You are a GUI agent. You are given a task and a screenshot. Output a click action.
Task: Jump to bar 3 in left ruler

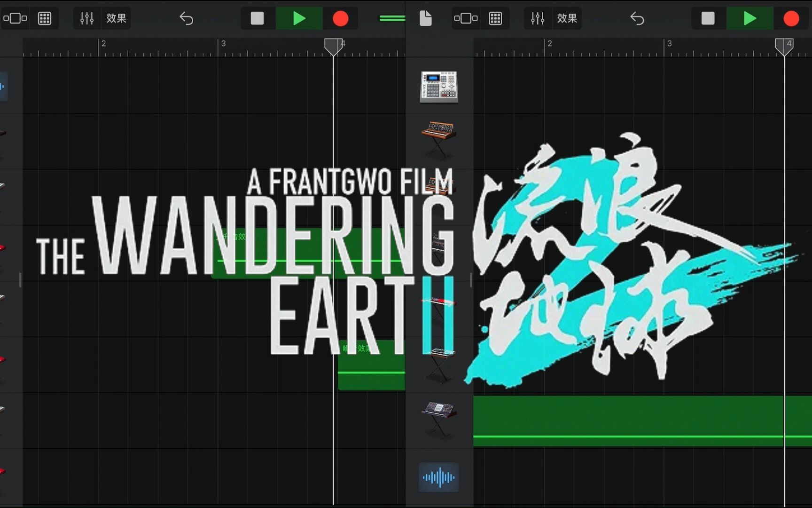[223, 44]
